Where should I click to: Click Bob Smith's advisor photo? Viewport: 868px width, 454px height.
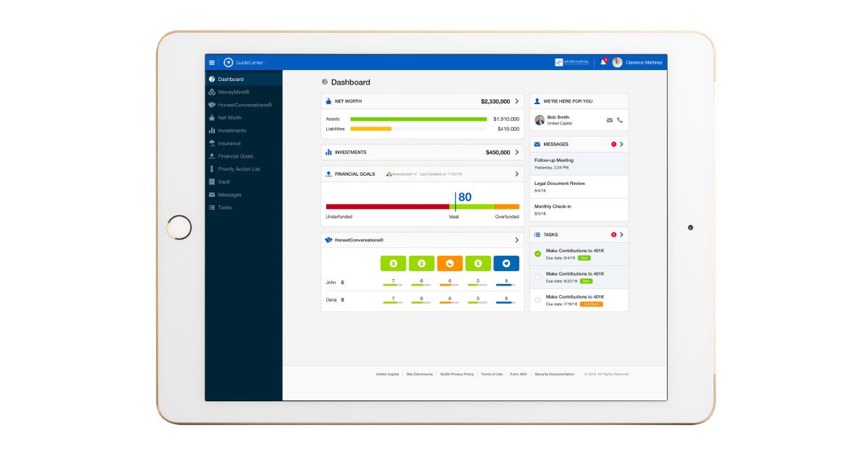coord(540,120)
